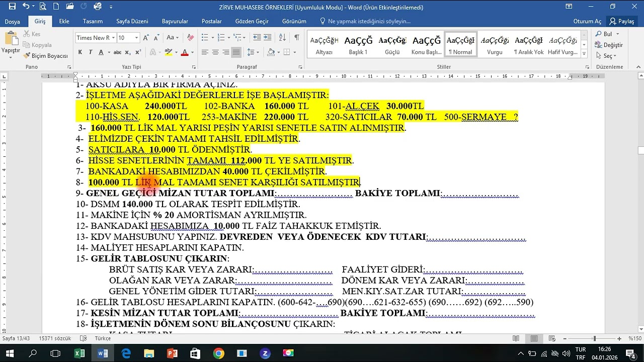Viewport: 644px width, 362px height.
Task: Toggle italic (T) formatting
Action: pyautogui.click(x=91, y=52)
